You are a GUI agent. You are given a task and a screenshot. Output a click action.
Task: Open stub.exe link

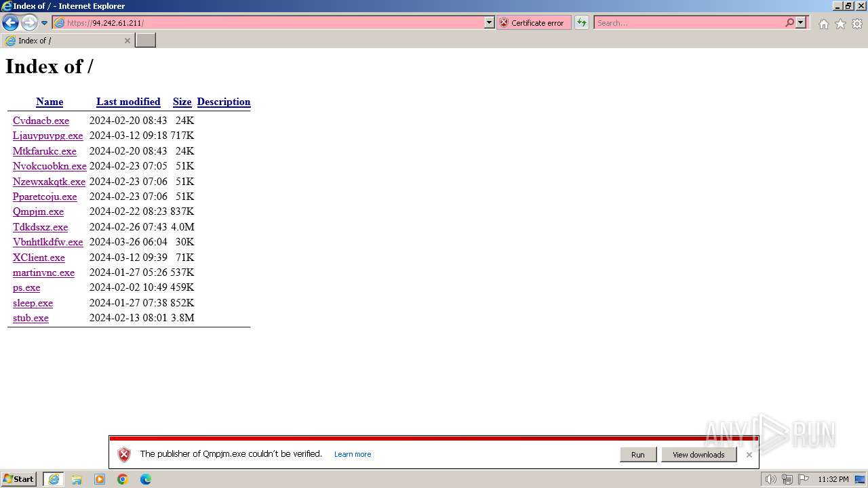click(x=31, y=318)
